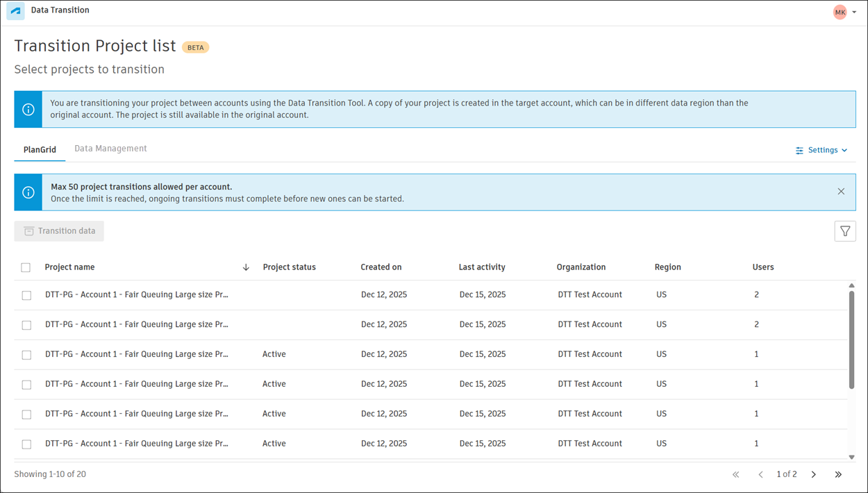868x493 pixels.
Task: Go to the next page arrow
Action: click(814, 475)
